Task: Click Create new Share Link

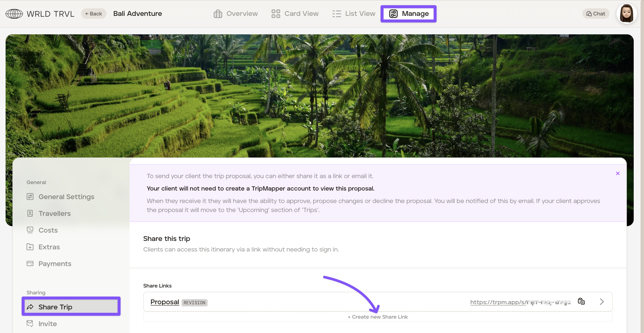Action: 378,317
